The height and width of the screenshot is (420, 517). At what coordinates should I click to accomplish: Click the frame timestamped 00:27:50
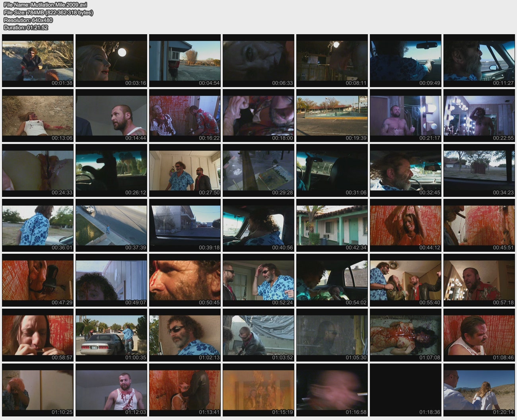[x=185, y=170]
